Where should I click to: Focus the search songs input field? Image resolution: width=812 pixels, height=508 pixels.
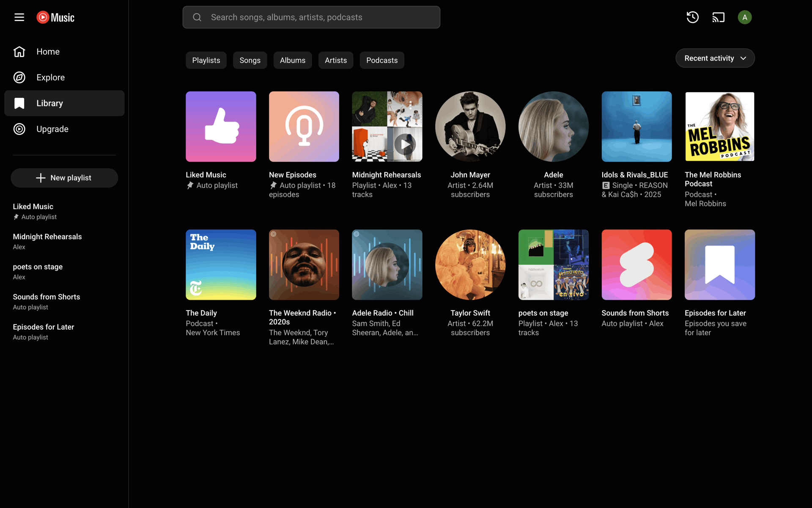[x=311, y=17]
